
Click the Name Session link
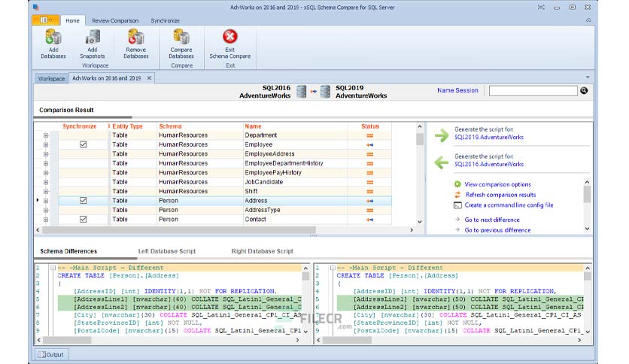(x=457, y=90)
